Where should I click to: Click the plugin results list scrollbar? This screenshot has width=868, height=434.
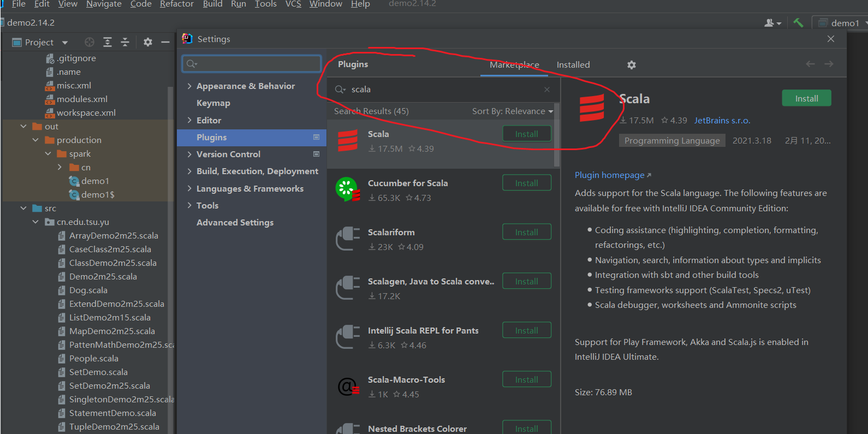[x=557, y=135]
